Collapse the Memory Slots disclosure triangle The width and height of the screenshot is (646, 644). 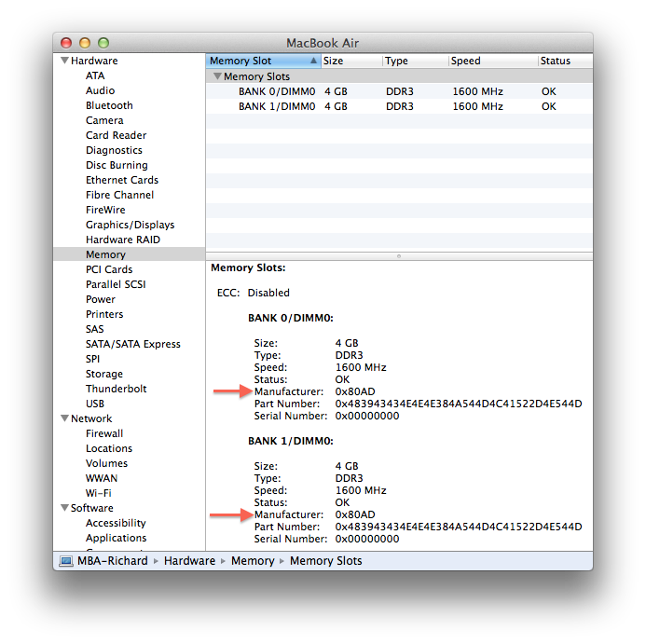click(x=217, y=76)
